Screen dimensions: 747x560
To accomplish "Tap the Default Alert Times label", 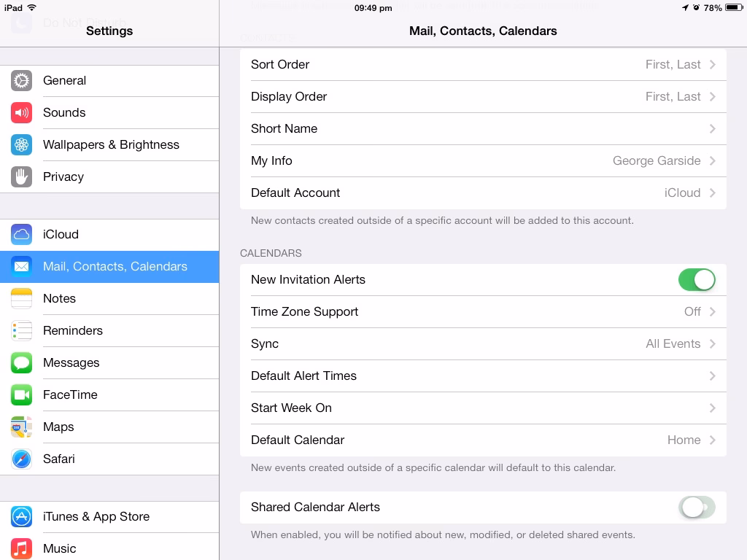I will 303,376.
